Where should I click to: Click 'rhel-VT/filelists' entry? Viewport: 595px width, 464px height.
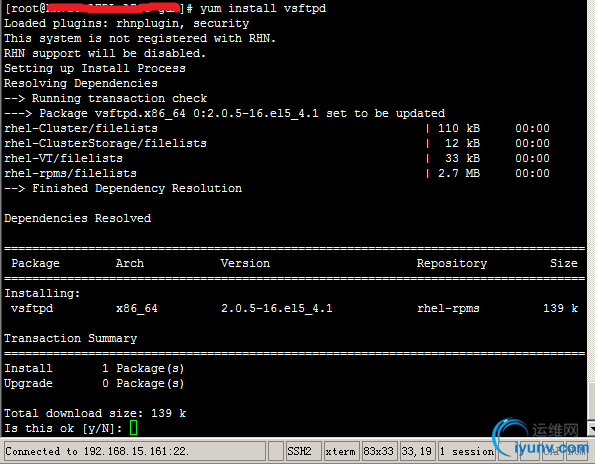click(x=63, y=158)
